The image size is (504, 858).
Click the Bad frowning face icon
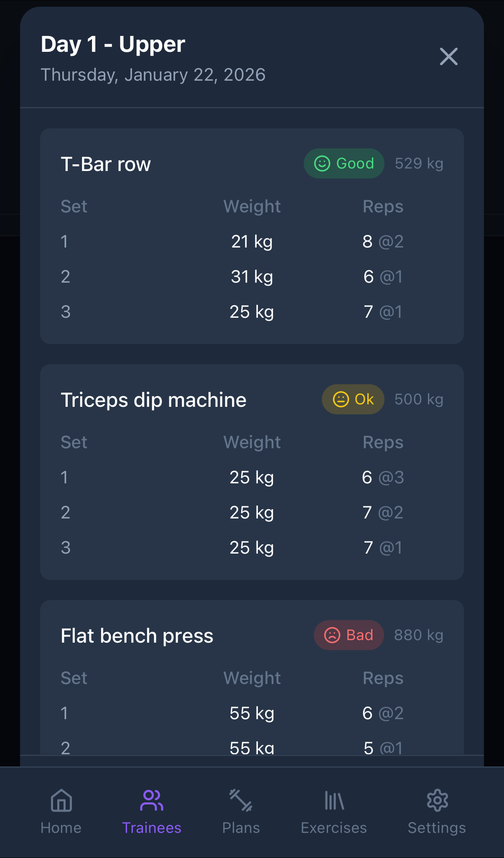tap(331, 635)
